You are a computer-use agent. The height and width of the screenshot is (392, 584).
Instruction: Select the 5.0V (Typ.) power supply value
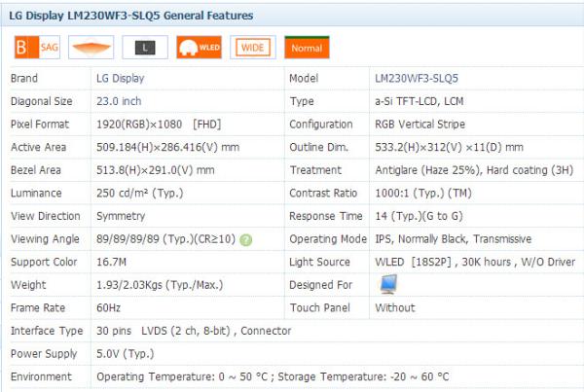click(126, 354)
